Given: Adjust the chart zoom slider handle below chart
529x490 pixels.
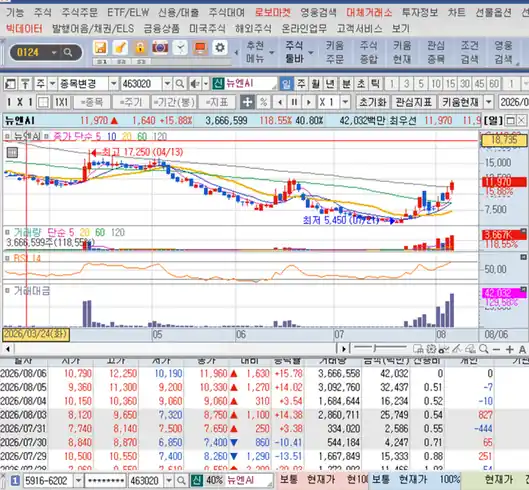Looking at the screenshot, I should pyautogui.click(x=374, y=348).
